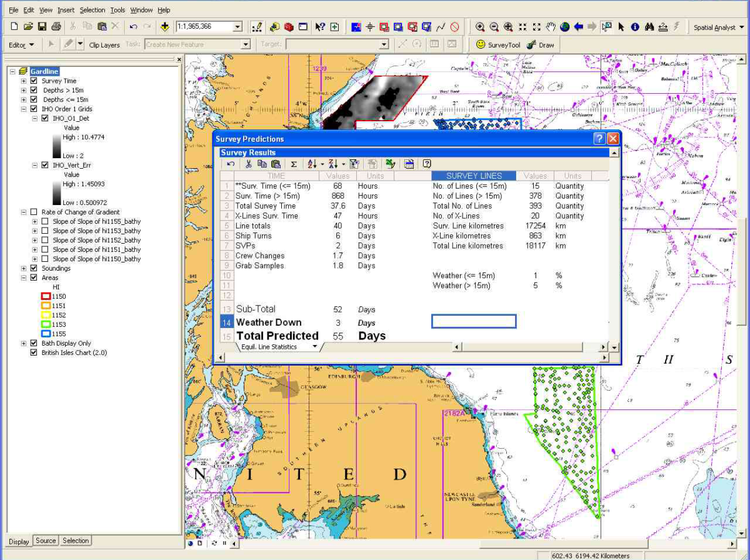
Task: Open the Equil. Line Statistics sheet dropdown
Action: [x=314, y=347]
